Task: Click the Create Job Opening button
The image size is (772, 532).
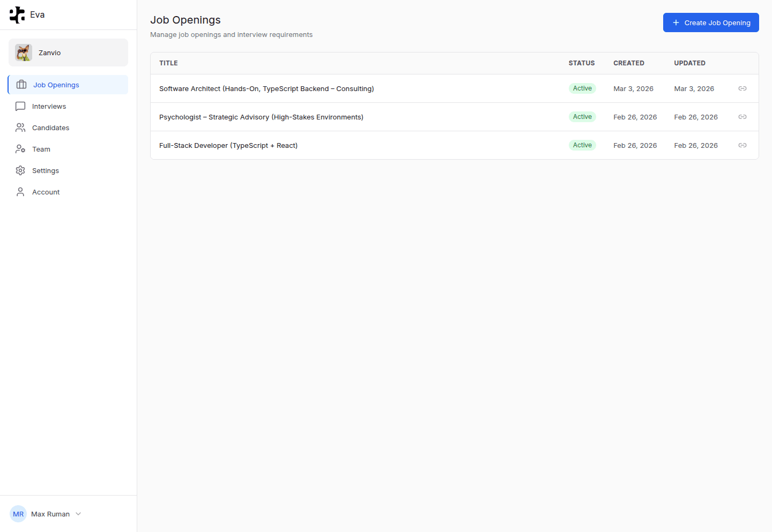Action: [711, 23]
